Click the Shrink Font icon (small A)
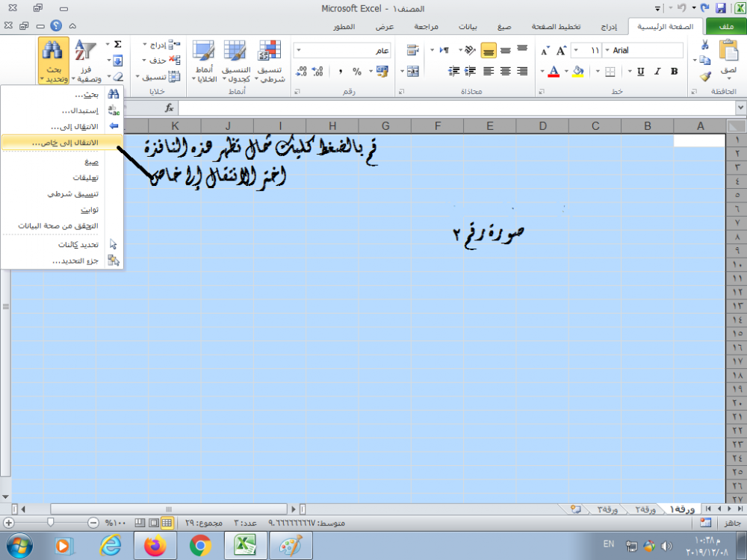The height and width of the screenshot is (560, 747). 545,50
